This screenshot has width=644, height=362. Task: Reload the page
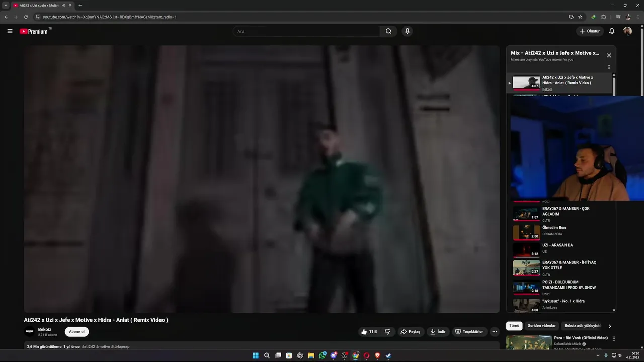pyautogui.click(x=26, y=17)
